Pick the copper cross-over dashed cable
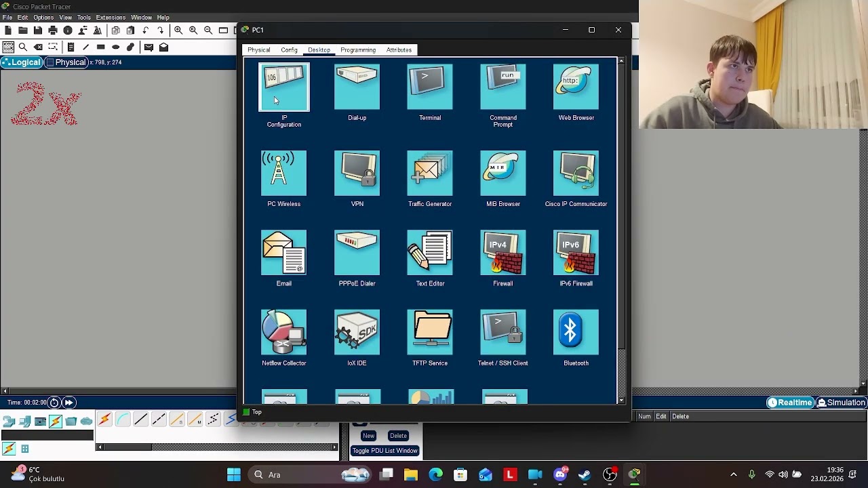868x488 pixels. 159,420
